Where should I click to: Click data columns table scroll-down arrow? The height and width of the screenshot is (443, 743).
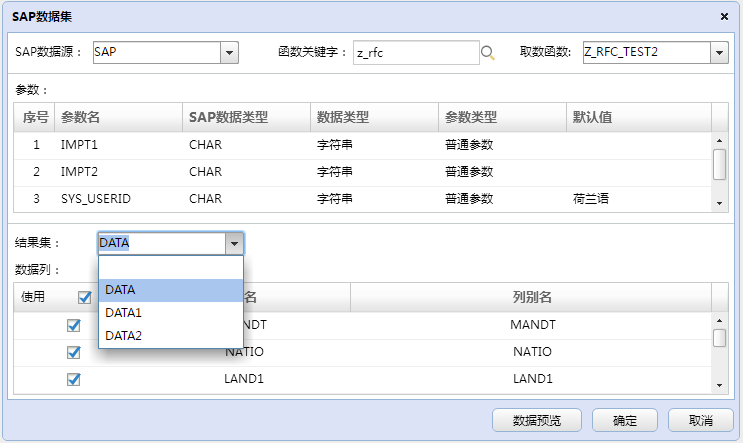pyautogui.click(x=719, y=385)
